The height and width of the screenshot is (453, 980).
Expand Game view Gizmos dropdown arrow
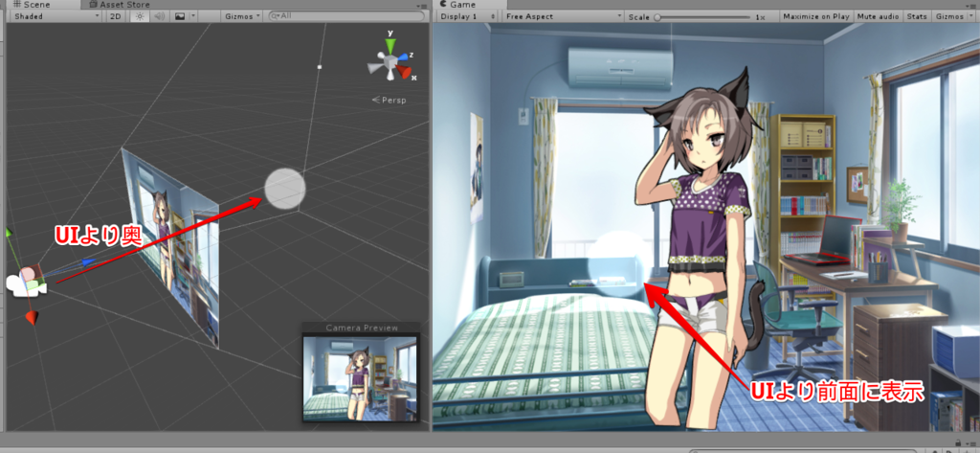(969, 16)
